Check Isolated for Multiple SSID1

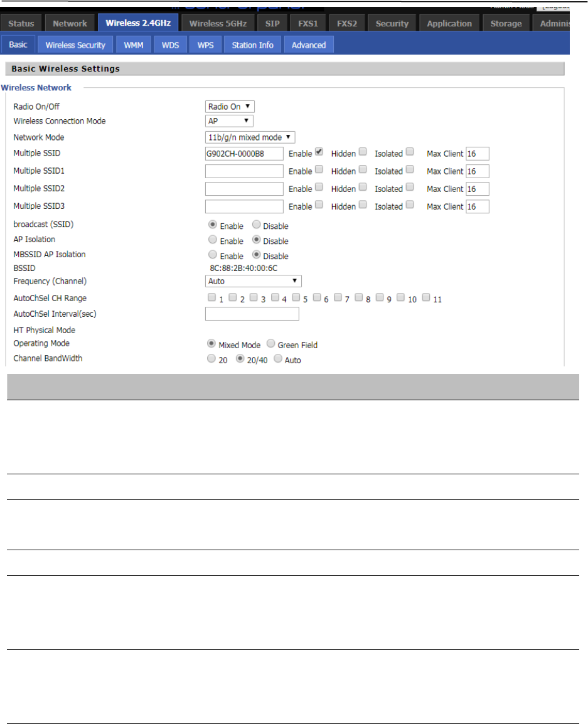pos(410,169)
